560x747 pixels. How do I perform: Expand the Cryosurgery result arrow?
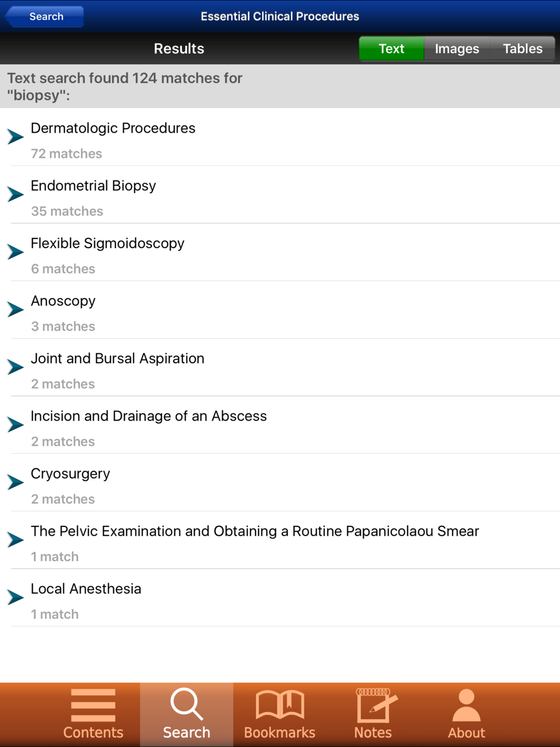tap(16, 482)
